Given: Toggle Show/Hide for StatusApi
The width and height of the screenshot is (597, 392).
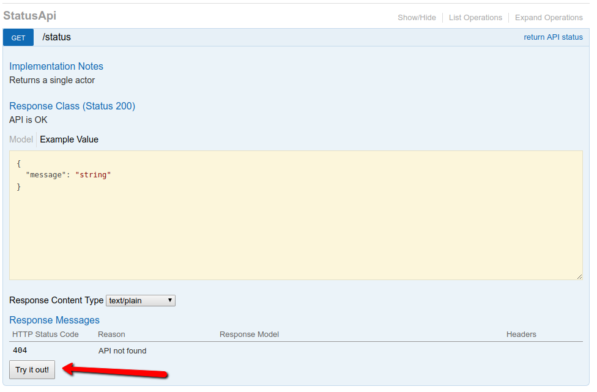Looking at the screenshot, I should [417, 18].
